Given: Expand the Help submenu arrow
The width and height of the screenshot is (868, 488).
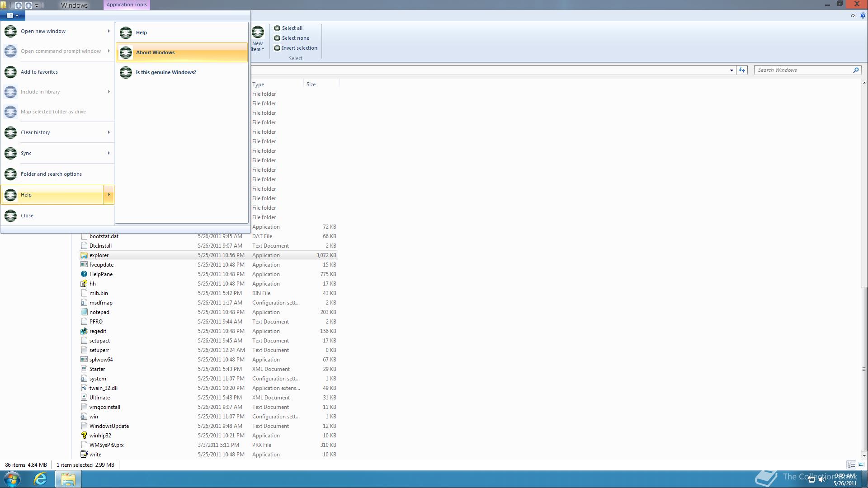Looking at the screenshot, I should coord(108,195).
